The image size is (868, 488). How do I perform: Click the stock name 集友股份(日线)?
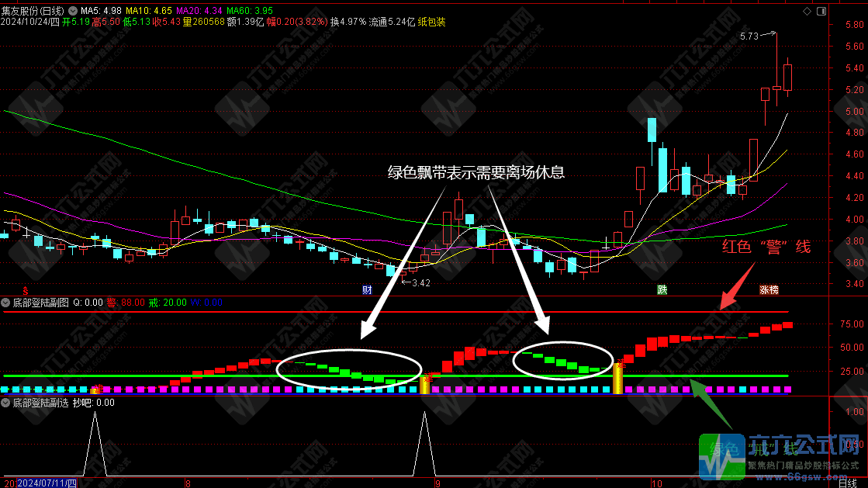(x=33, y=11)
